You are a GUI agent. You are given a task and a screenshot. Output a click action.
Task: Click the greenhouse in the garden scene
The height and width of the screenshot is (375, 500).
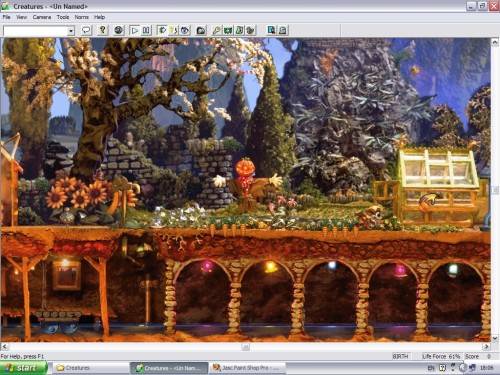[x=438, y=187]
